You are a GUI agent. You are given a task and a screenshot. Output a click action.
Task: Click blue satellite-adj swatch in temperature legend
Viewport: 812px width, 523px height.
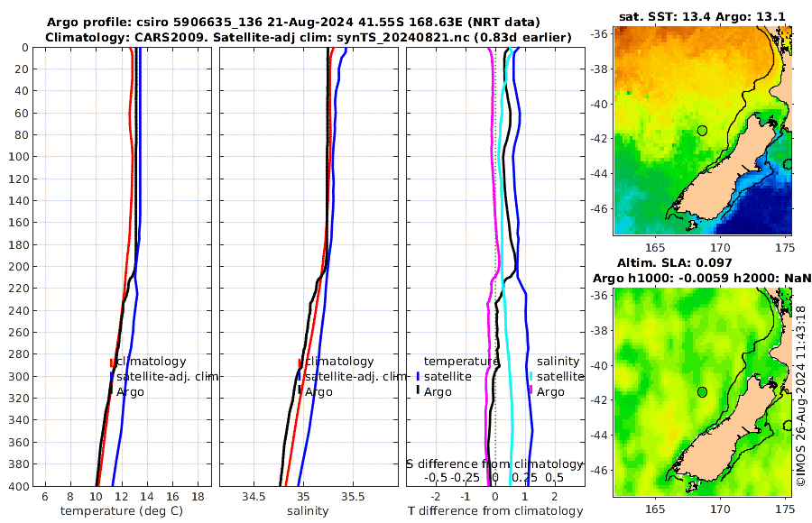[x=111, y=376]
